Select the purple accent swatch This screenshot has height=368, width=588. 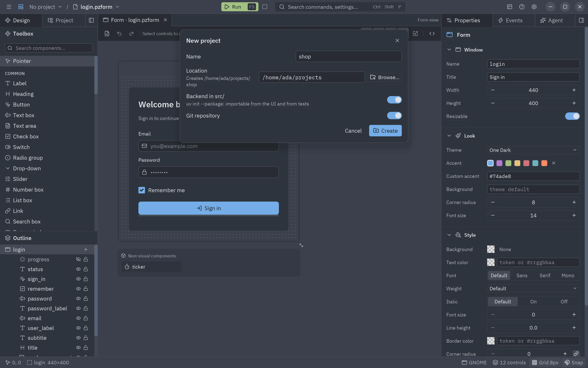point(499,163)
